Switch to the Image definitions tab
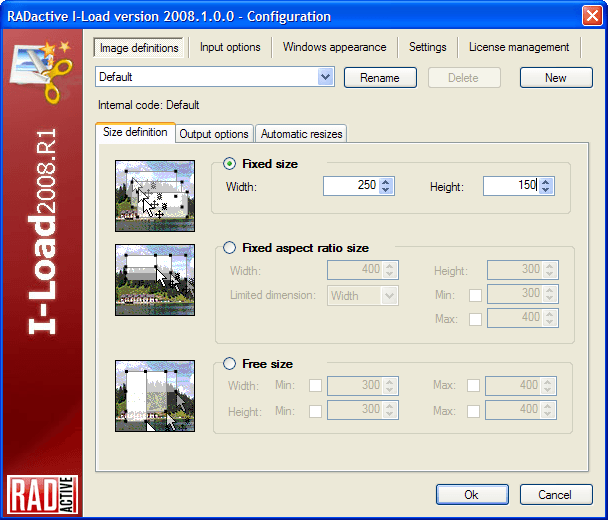The width and height of the screenshot is (608, 520). 139,47
